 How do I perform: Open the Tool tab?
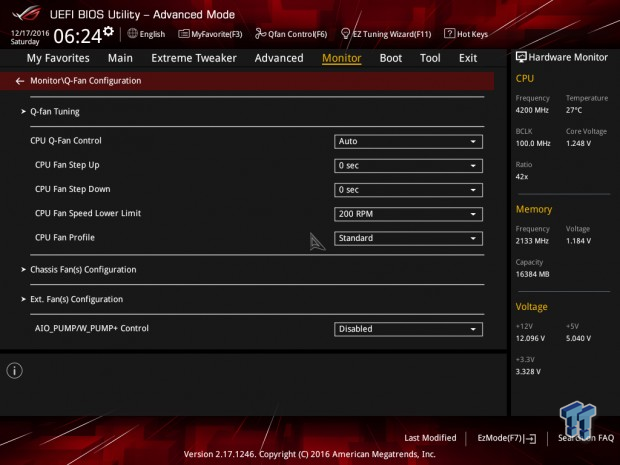pyautogui.click(x=430, y=58)
